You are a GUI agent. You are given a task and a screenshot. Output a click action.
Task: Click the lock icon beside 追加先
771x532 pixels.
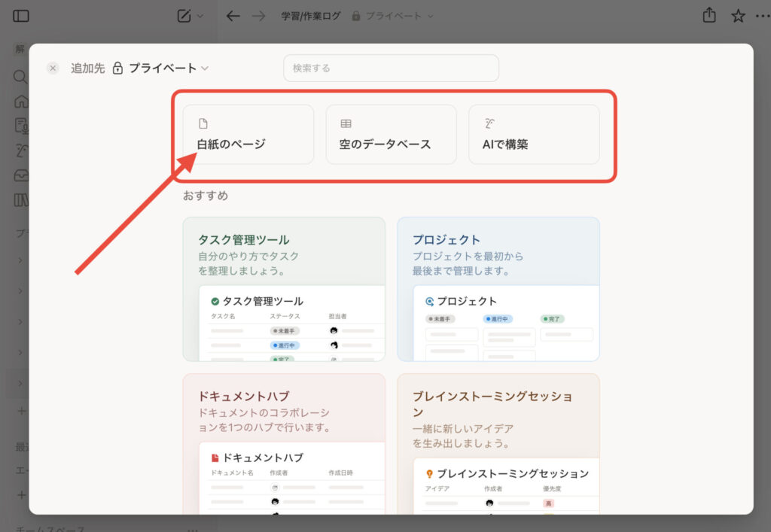click(x=117, y=68)
